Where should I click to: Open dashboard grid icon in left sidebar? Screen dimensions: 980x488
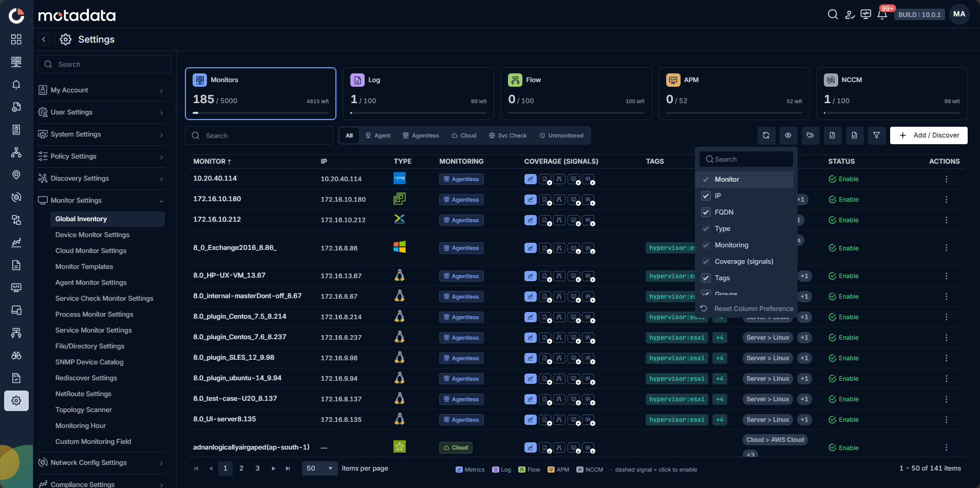pyautogui.click(x=16, y=40)
